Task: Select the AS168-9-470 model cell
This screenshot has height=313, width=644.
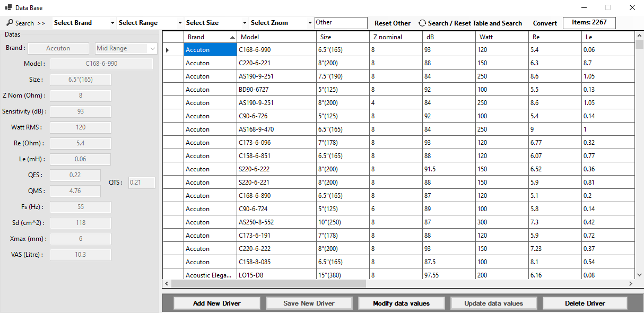Action: point(276,129)
